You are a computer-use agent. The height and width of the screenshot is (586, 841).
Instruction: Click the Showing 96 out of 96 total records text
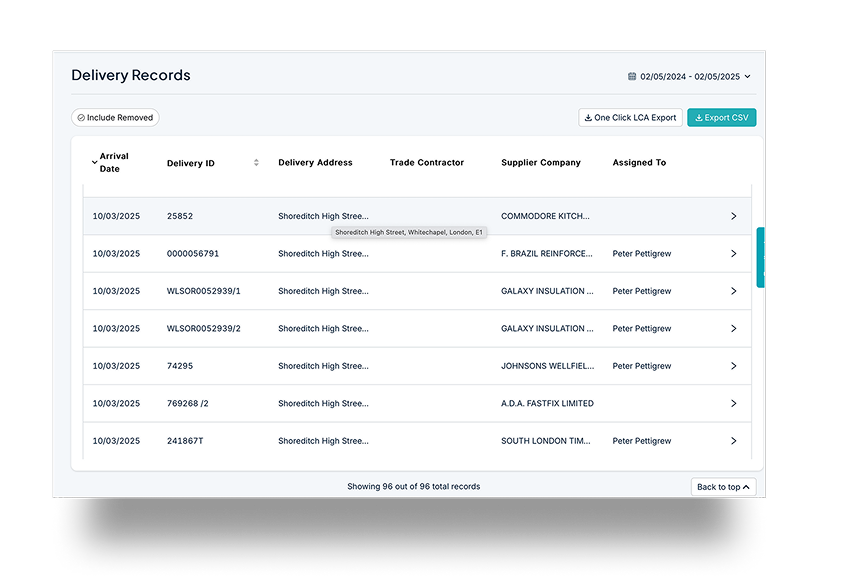(414, 486)
